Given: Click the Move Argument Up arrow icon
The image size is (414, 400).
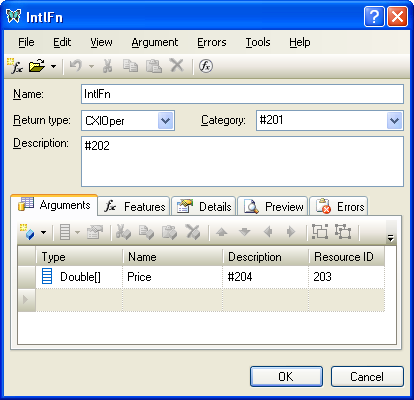Looking at the screenshot, I should click(x=222, y=232).
